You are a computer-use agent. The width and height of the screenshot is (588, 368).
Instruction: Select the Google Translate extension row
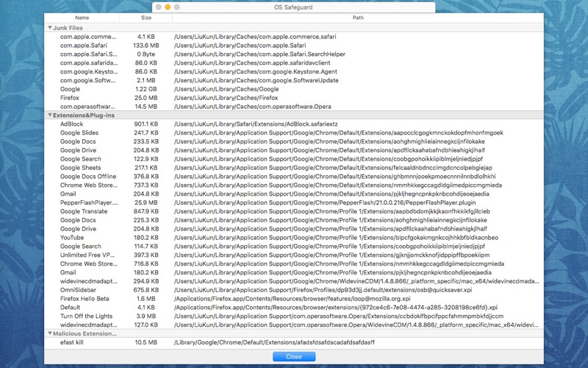click(x=293, y=211)
